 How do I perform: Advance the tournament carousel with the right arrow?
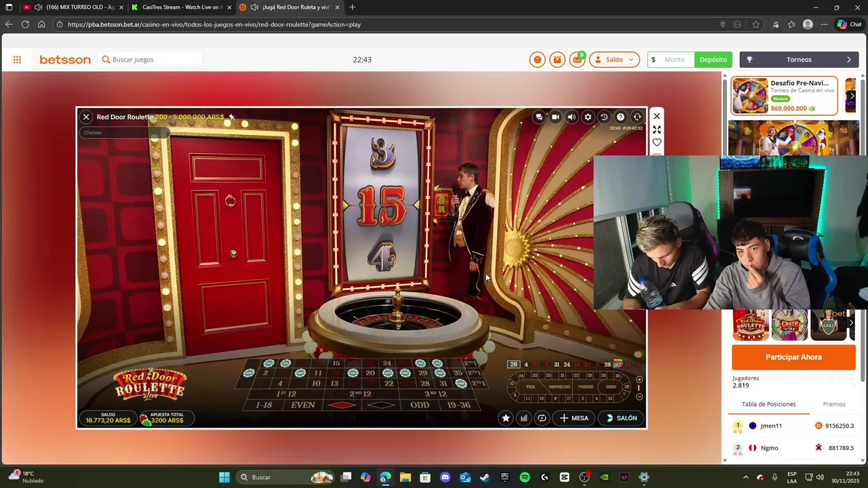[x=852, y=96]
